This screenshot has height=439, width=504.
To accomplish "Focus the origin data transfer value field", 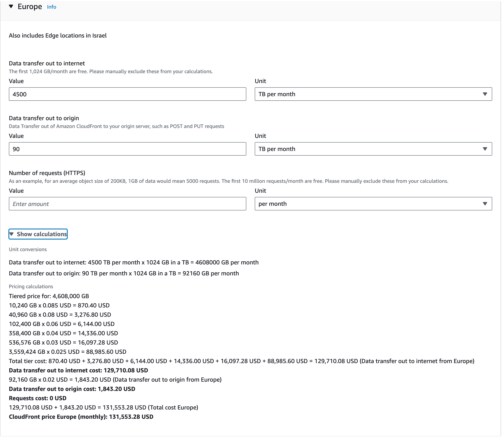I will pos(127,149).
